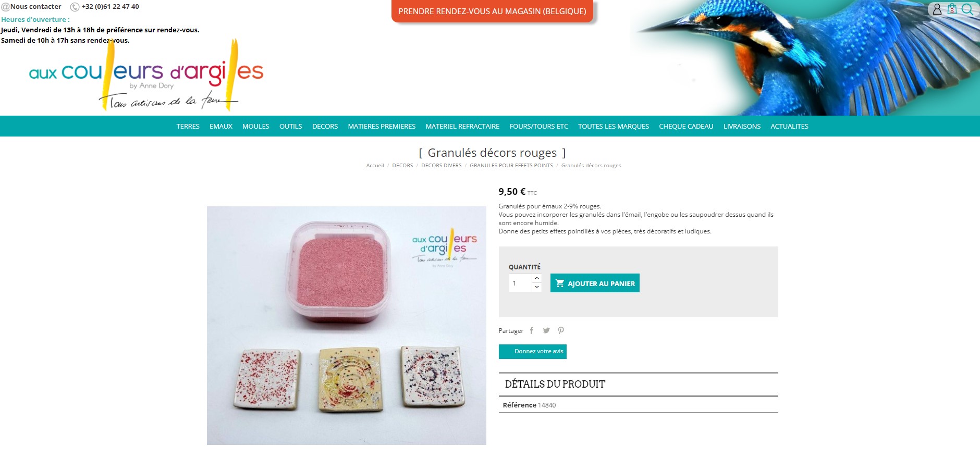Book appointment via Prendre rendez-vous button
980x471 pixels.
[x=492, y=11]
